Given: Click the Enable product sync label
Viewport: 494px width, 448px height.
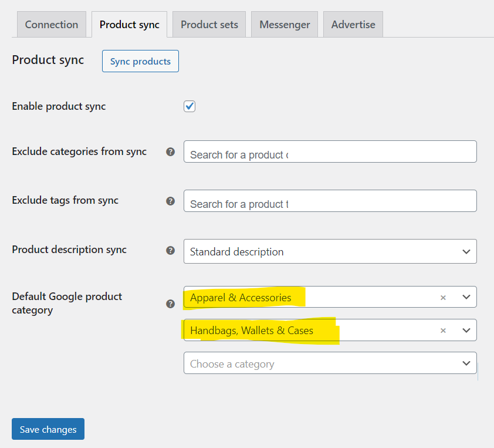Looking at the screenshot, I should 59,106.
